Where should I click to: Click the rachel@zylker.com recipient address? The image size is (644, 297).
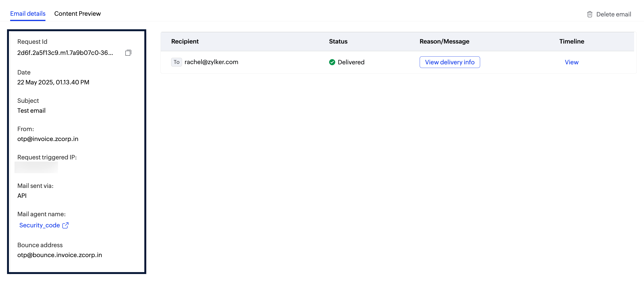coord(211,62)
